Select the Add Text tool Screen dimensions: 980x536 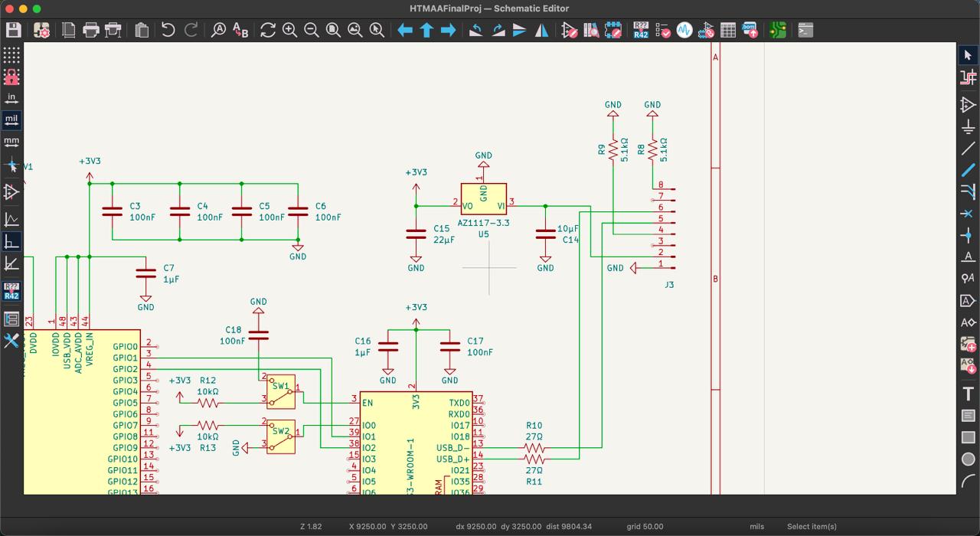point(968,394)
